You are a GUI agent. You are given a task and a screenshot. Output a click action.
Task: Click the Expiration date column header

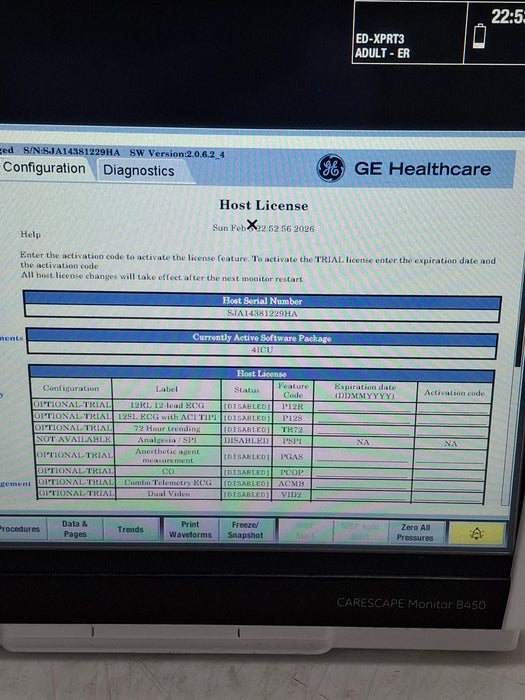coord(365,391)
